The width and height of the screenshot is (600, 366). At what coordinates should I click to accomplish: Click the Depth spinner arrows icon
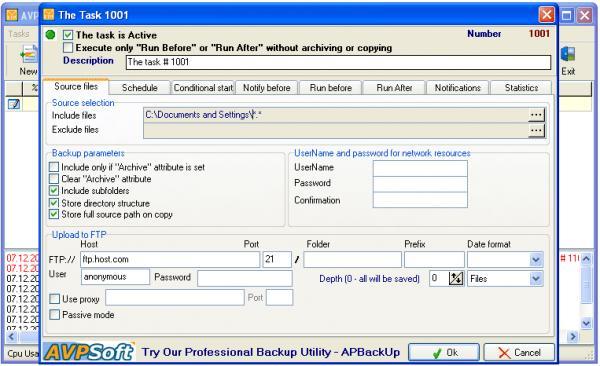pos(456,278)
